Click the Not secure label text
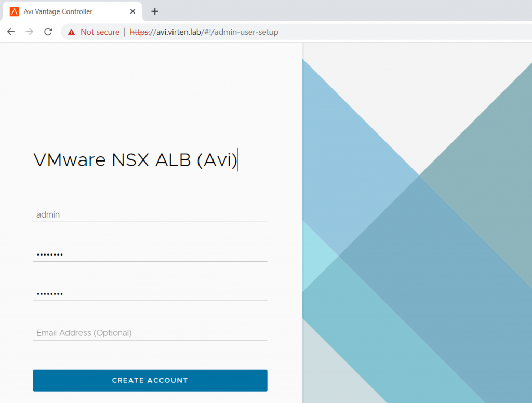Viewport: 532px width, 403px height. [x=99, y=32]
